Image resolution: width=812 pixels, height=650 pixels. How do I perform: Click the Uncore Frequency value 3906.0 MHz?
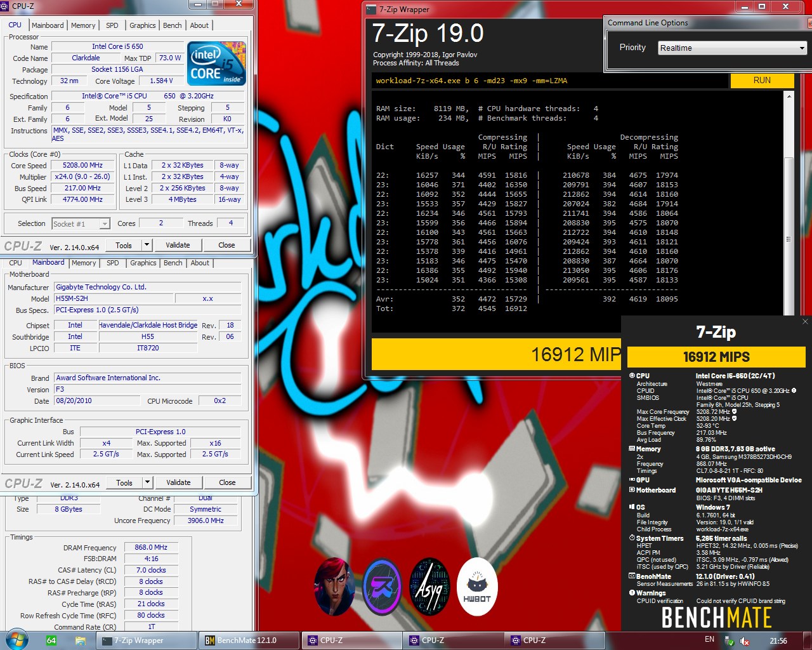(x=206, y=521)
